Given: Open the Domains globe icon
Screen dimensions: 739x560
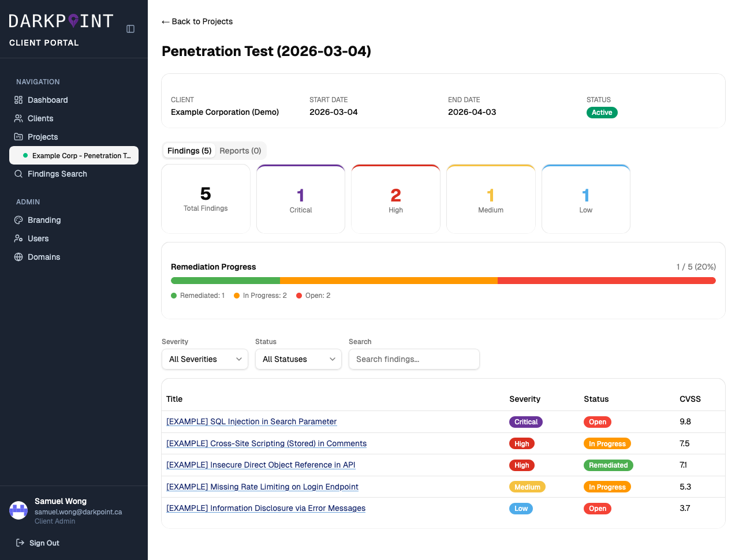Looking at the screenshot, I should pyautogui.click(x=19, y=256).
